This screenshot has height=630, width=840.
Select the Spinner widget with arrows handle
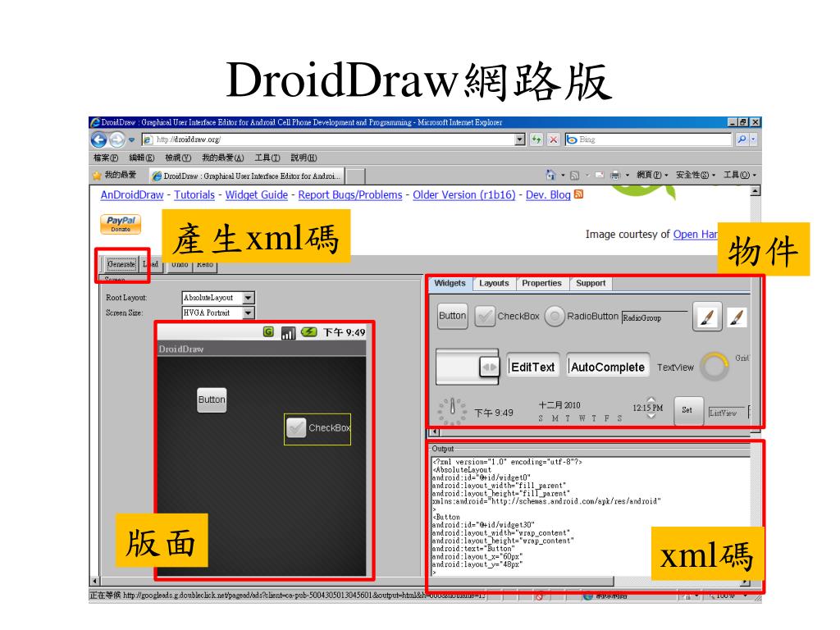[467, 367]
